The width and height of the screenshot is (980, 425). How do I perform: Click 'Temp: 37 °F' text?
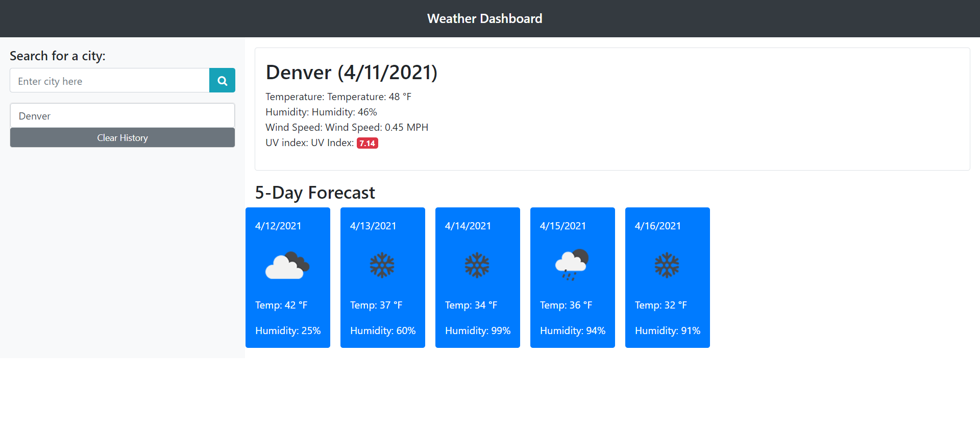point(376,305)
